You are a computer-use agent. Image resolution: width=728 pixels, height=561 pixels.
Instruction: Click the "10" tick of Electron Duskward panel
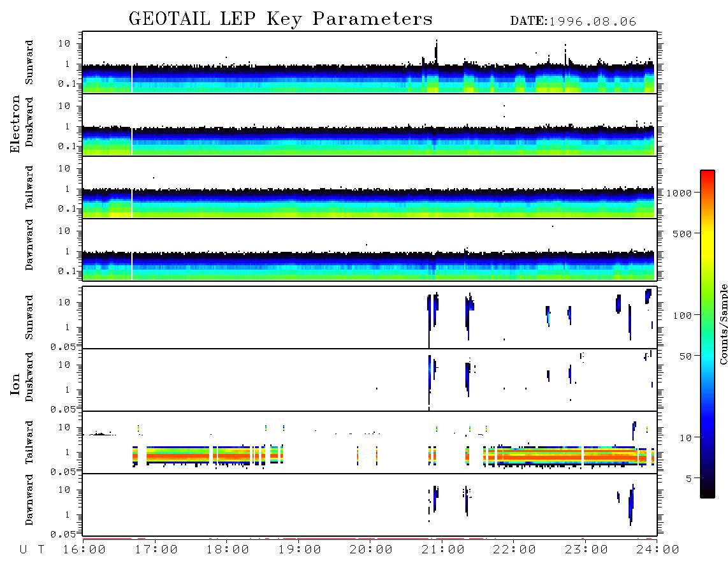tap(64, 106)
